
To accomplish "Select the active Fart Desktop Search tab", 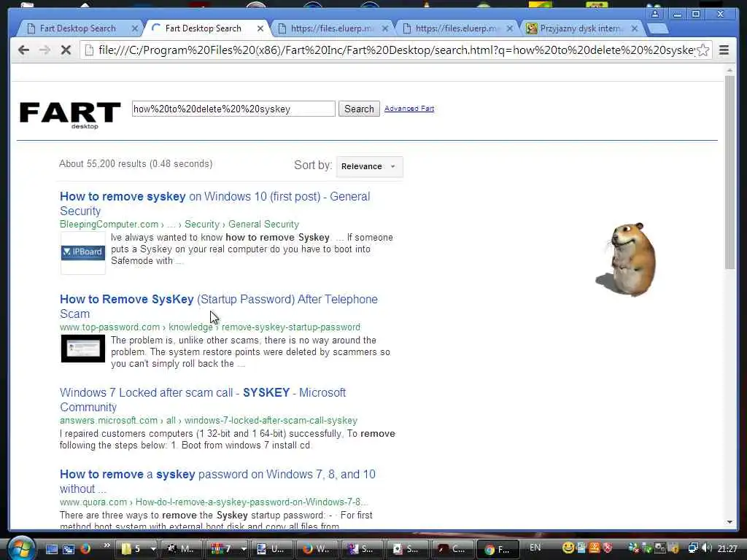I will [204, 28].
